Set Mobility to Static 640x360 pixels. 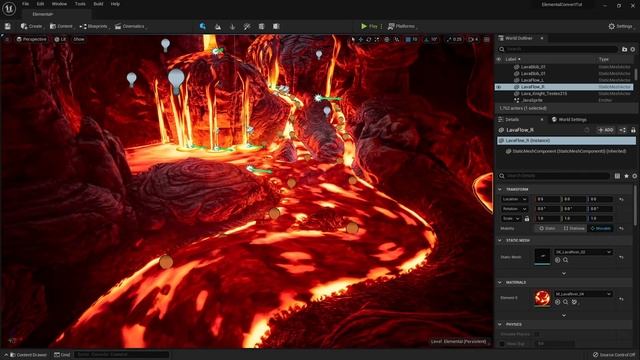547,228
